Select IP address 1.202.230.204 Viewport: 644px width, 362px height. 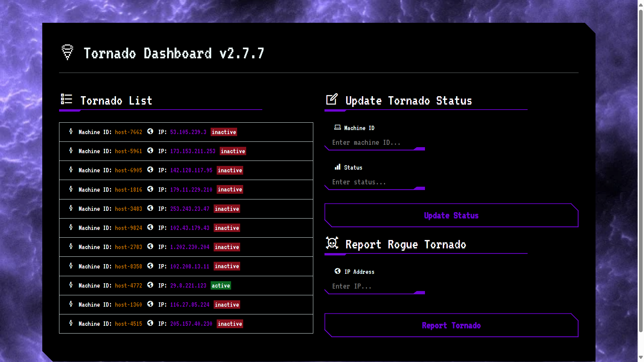coord(190,247)
